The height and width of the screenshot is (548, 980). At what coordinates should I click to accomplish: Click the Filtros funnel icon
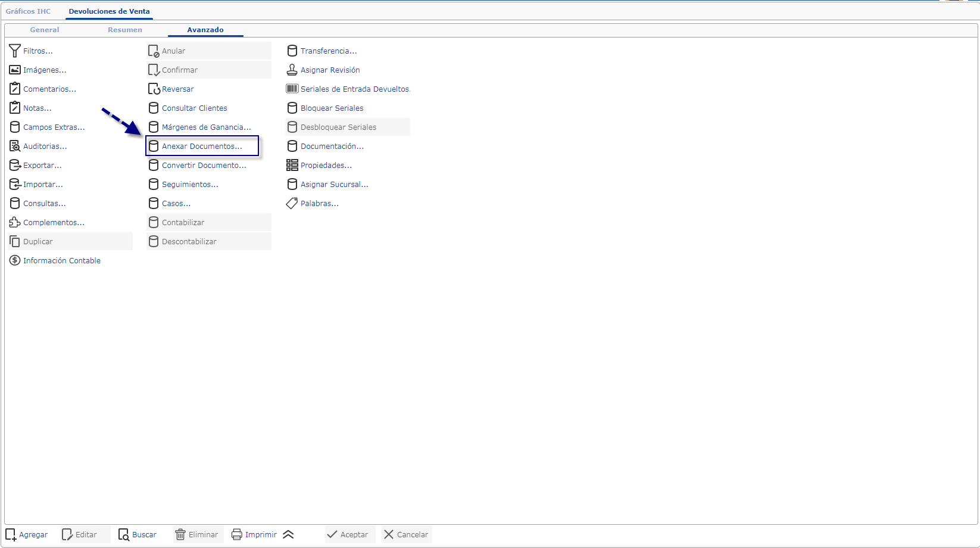(x=15, y=51)
